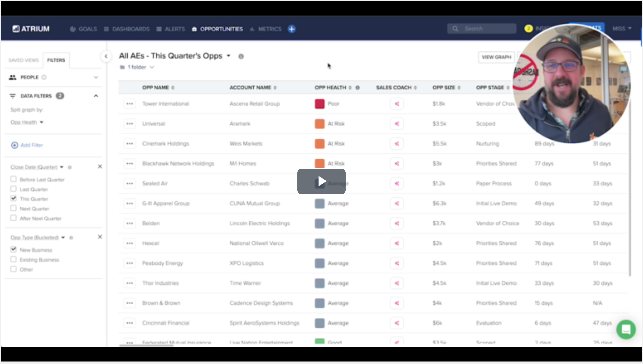Screen dimensions: 643x364
Task: Open row menu for Universal
Action: [x=130, y=124]
